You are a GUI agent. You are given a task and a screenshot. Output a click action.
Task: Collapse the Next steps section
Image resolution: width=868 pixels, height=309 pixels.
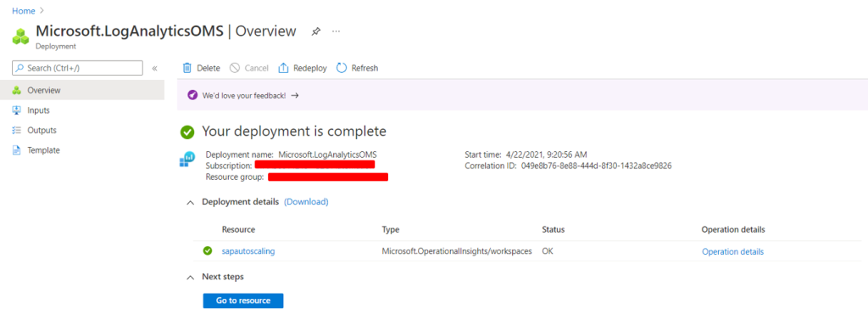coord(191,277)
